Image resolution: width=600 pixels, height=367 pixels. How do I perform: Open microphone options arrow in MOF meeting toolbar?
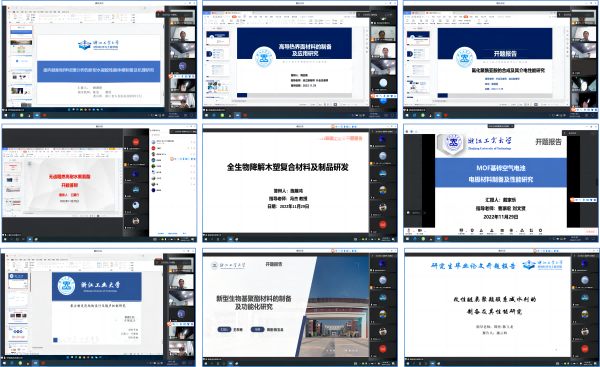click(414, 231)
